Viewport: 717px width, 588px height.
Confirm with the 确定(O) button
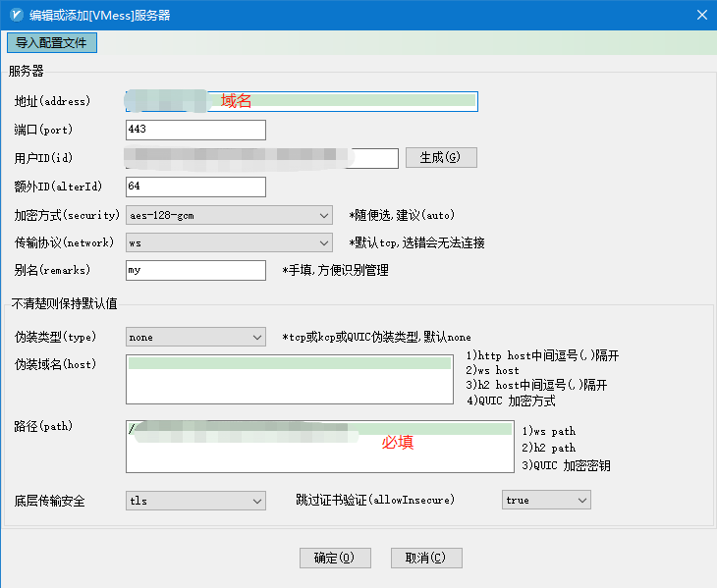[x=335, y=558]
